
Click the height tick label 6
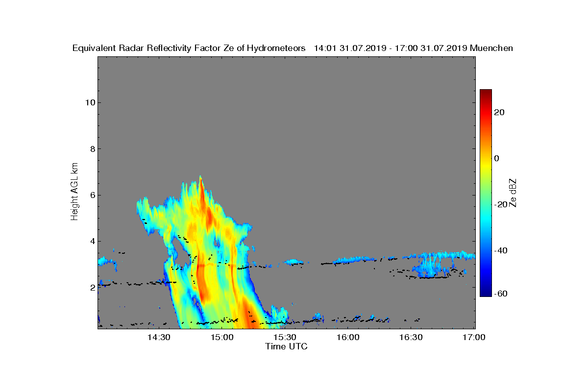coord(92,195)
